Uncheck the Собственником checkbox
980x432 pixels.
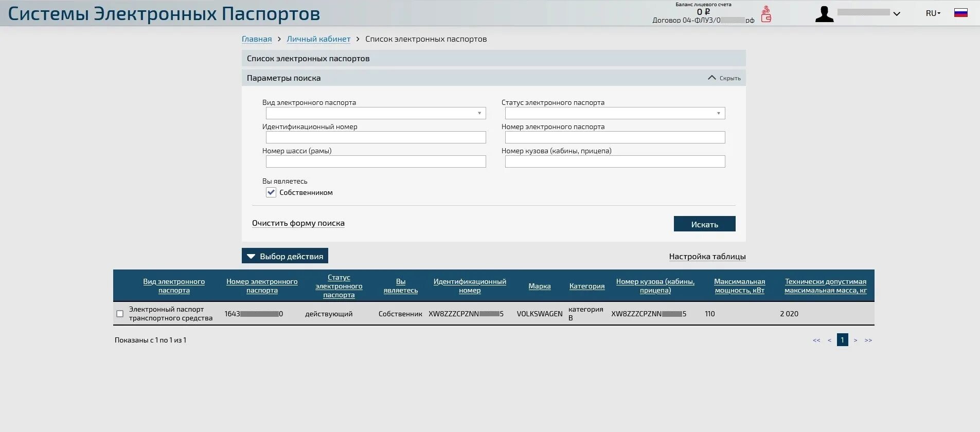pos(271,192)
